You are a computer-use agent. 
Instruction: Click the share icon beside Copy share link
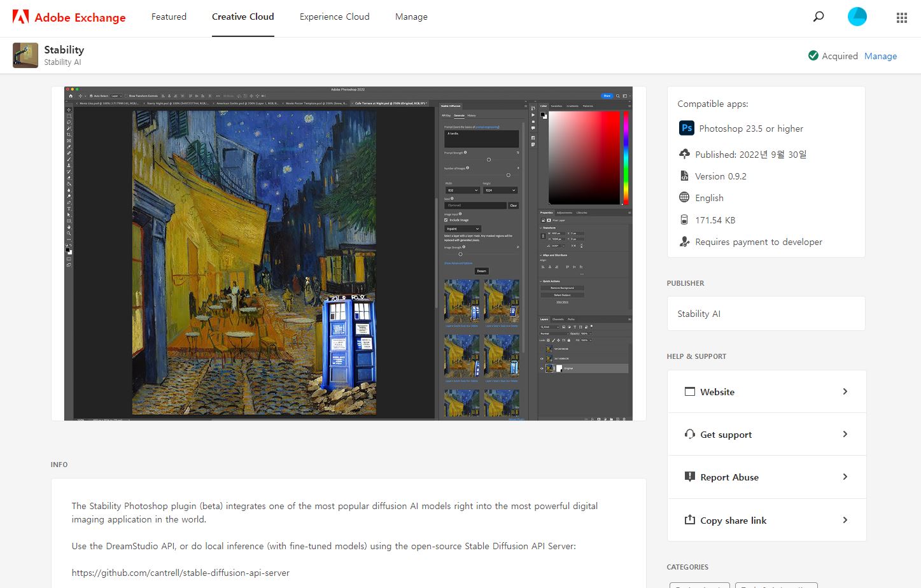point(690,520)
